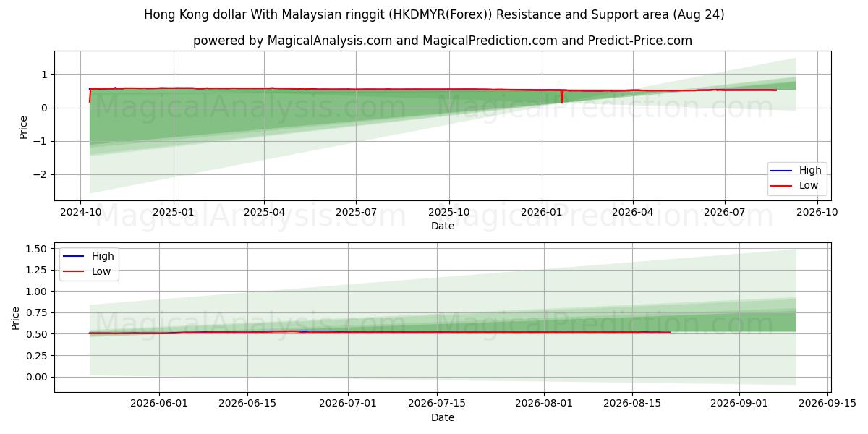Click the '0.75' price tick on lower chart
The image size is (868, 434).
pyautogui.click(x=36, y=312)
